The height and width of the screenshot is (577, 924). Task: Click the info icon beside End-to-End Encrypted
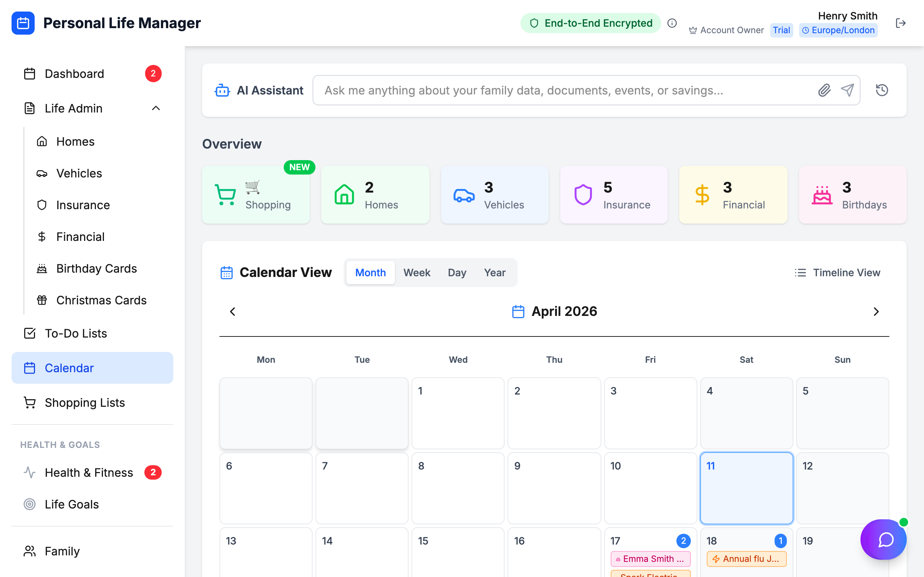(672, 23)
